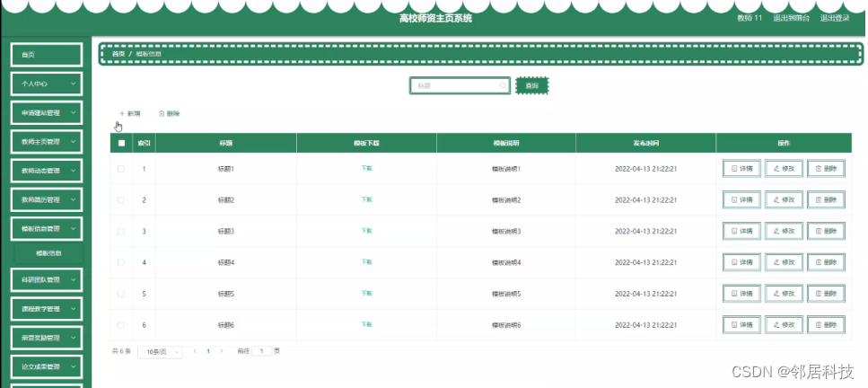868x388 pixels.
Task: Expand 课程教学管理 in the sidebar
Action: coord(47,309)
